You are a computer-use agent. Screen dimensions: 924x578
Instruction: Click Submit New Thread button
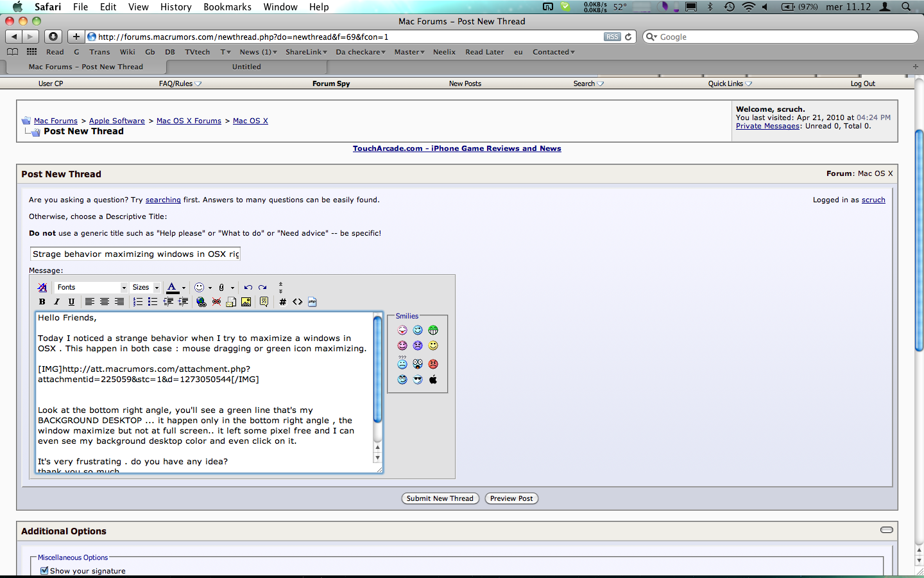tap(440, 498)
